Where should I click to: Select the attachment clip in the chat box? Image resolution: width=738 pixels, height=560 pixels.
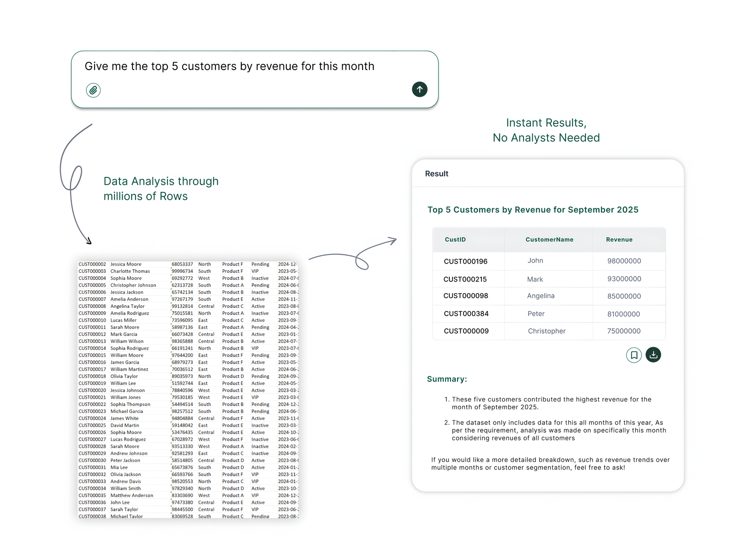(93, 90)
